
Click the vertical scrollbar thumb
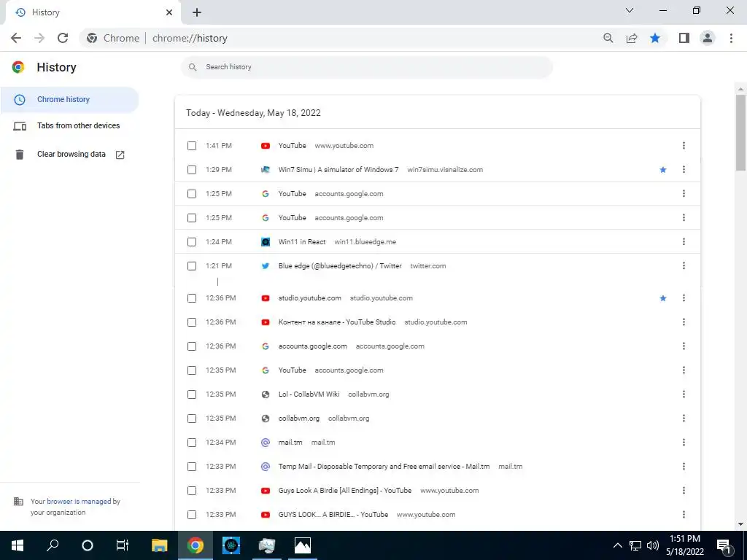tap(740, 133)
